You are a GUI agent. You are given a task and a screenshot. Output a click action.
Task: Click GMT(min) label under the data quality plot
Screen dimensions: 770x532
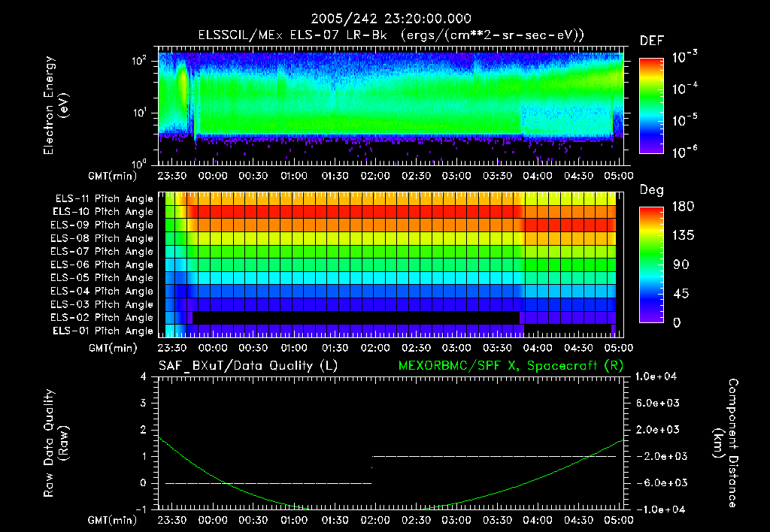(x=113, y=520)
